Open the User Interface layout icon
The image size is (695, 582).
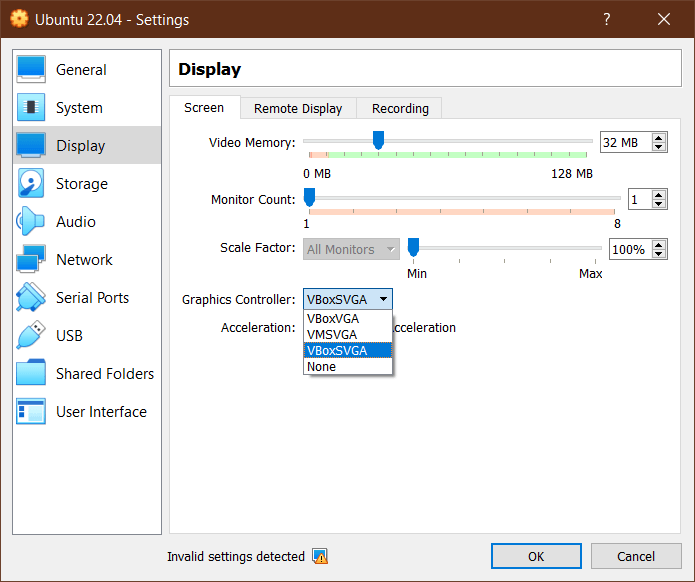(31, 411)
